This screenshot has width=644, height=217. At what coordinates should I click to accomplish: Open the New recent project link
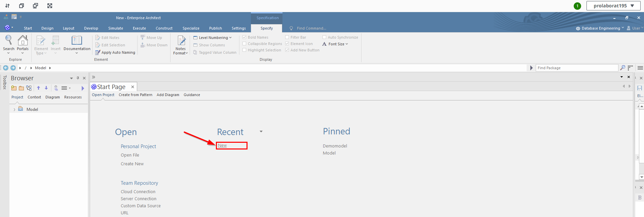point(222,145)
